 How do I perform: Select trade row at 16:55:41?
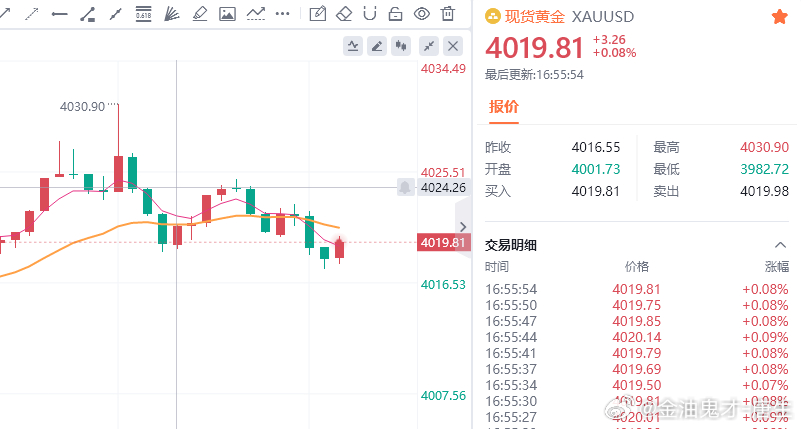637,353
